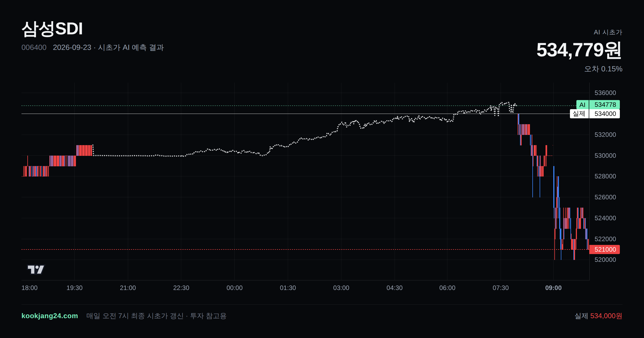Click the 528000 price axis label
Screen dimensions: 644x338
click(605, 176)
